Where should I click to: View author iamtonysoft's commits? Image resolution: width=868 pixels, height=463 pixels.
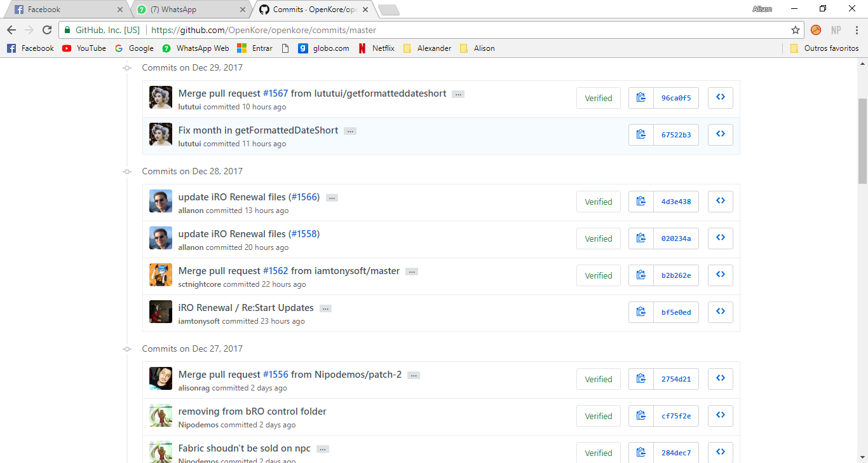pos(199,321)
